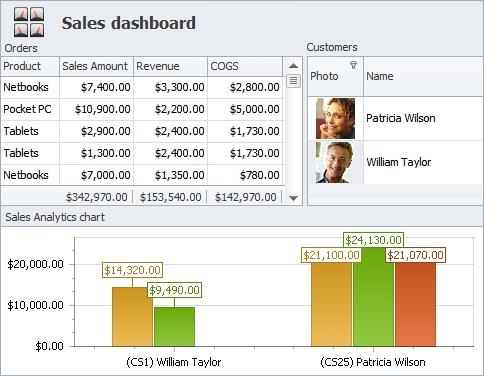Click the $10,900.00 sales amount cell
This screenshot has width=484, height=376.
point(96,109)
